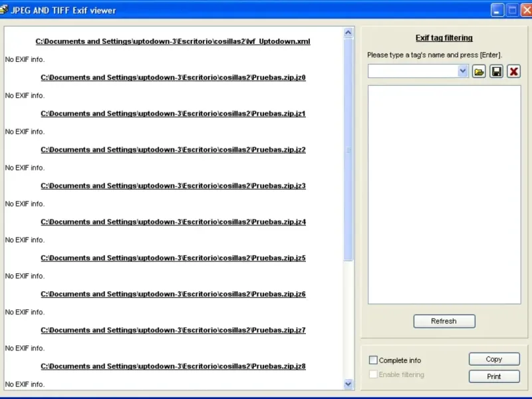Select the Pruebas.zip.jz1 file path

(173, 114)
